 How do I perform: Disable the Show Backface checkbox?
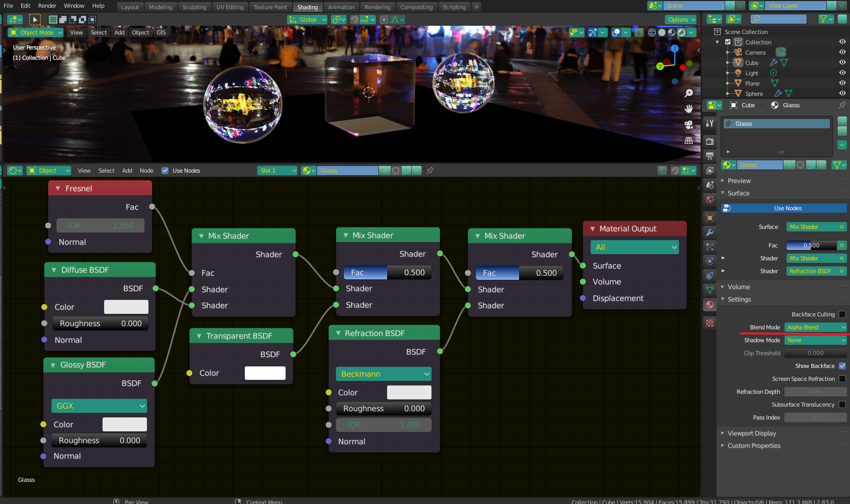[x=842, y=366]
